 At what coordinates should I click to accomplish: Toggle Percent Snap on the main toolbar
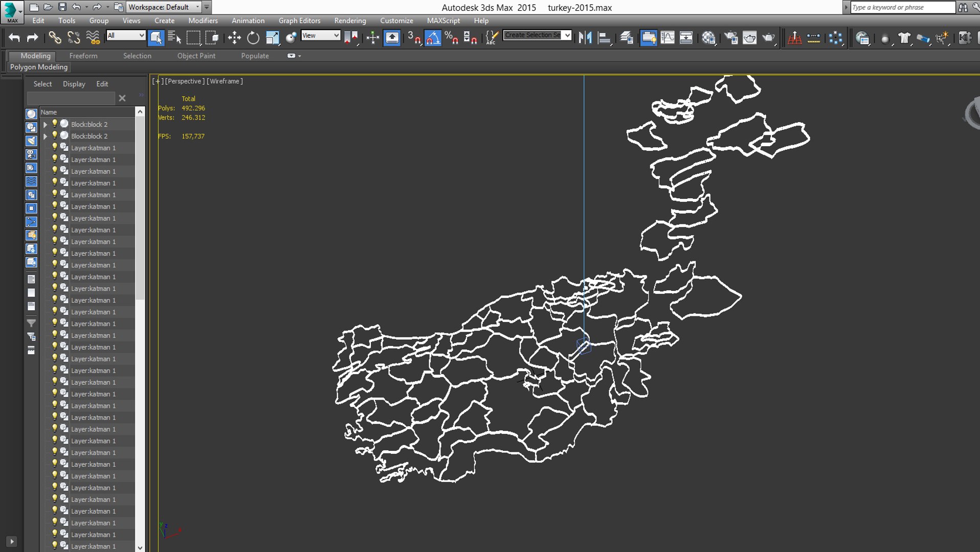[452, 38]
